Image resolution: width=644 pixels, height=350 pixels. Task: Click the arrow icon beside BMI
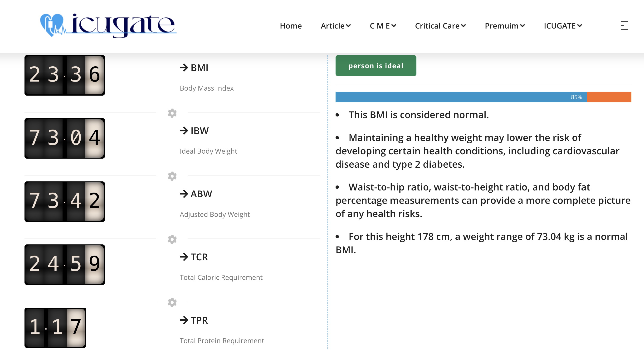tap(184, 68)
